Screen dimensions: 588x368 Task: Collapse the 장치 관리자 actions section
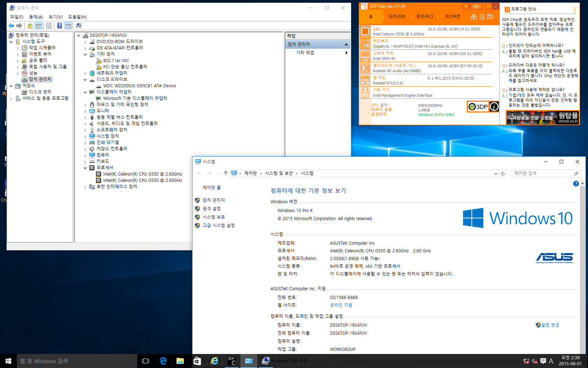[x=346, y=44]
